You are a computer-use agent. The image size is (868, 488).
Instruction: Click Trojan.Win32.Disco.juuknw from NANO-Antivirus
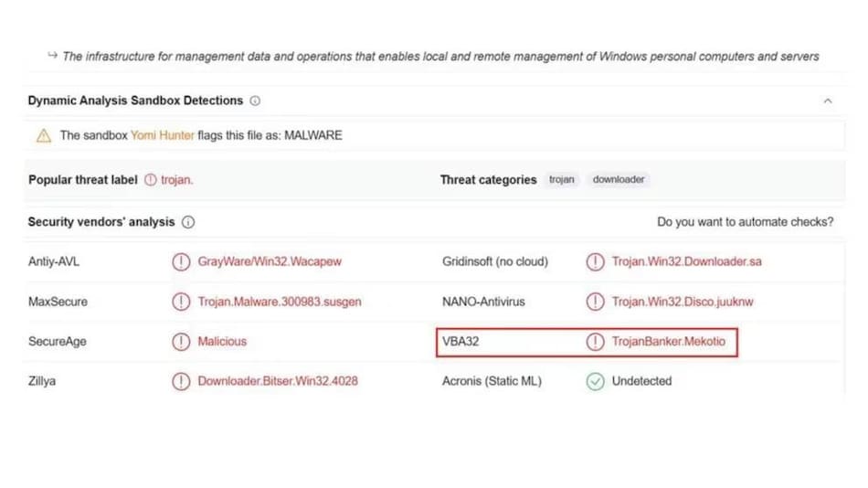(683, 302)
